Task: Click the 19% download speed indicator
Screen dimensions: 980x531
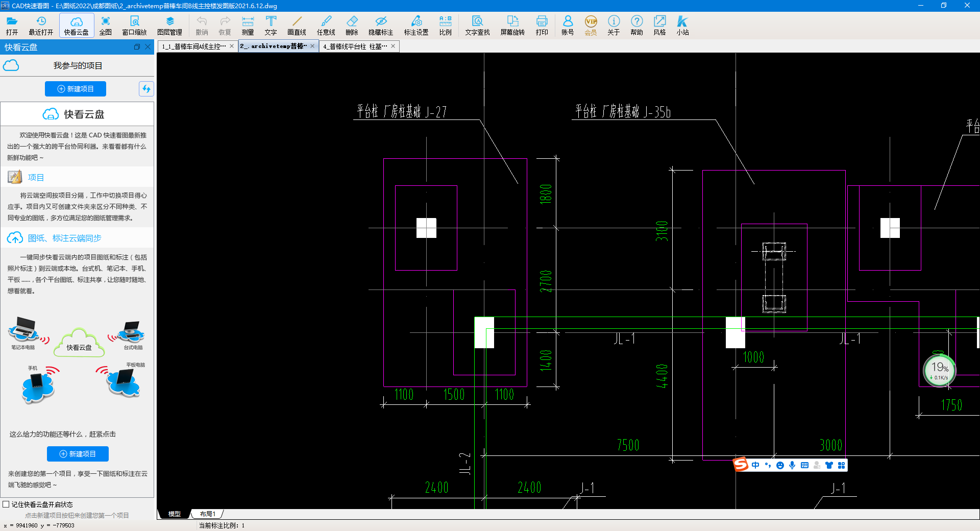Action: pos(940,370)
